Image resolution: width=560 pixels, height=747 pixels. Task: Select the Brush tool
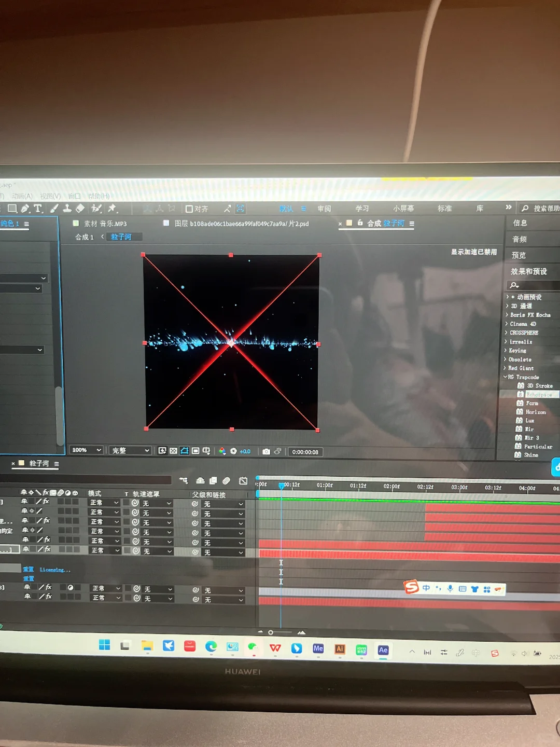pos(54,209)
